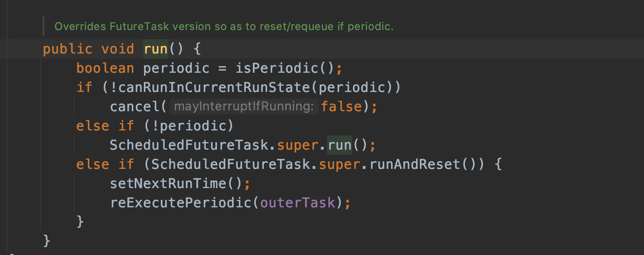This screenshot has height=255, width=644.
Task: Click the reExecutePeriodic method call
Action: (x=180, y=203)
